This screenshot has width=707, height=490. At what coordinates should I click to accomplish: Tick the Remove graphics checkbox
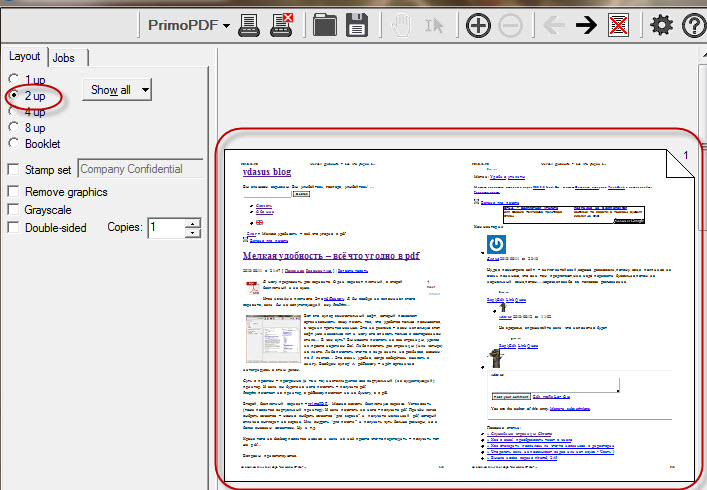(13, 191)
